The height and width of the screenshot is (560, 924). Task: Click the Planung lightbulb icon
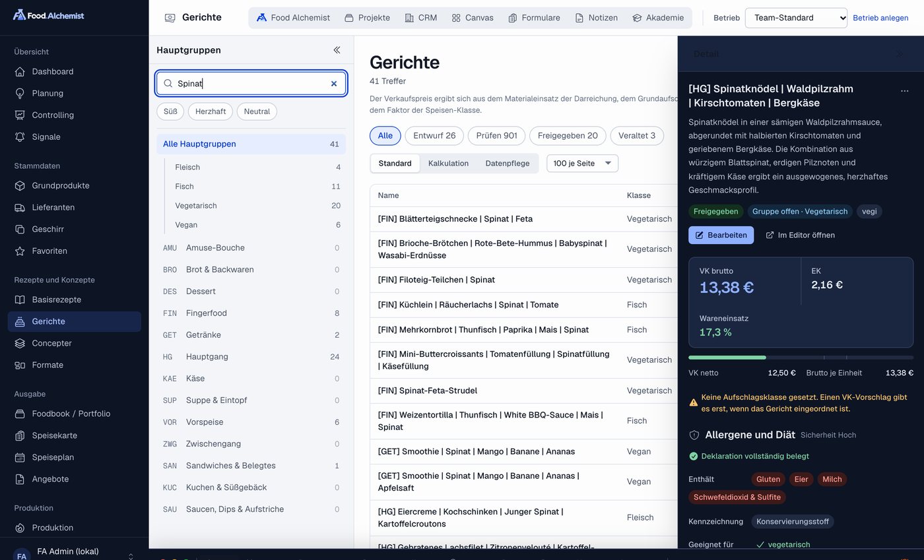20,93
